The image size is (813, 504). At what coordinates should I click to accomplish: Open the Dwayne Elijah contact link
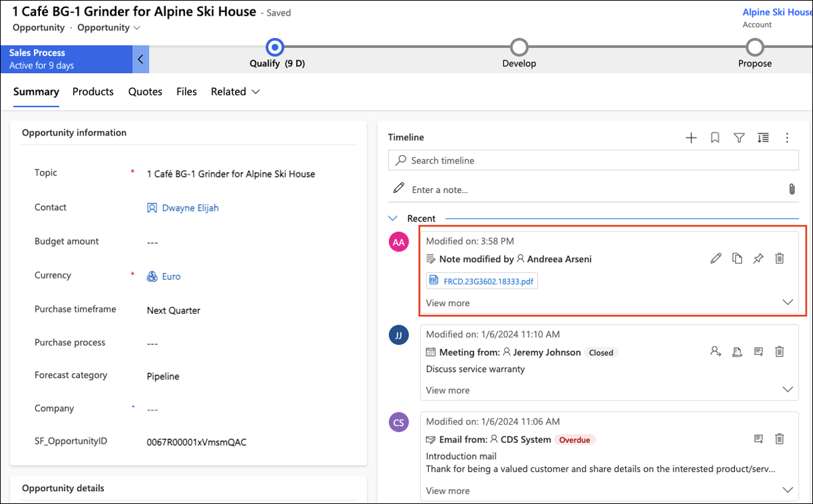(190, 208)
